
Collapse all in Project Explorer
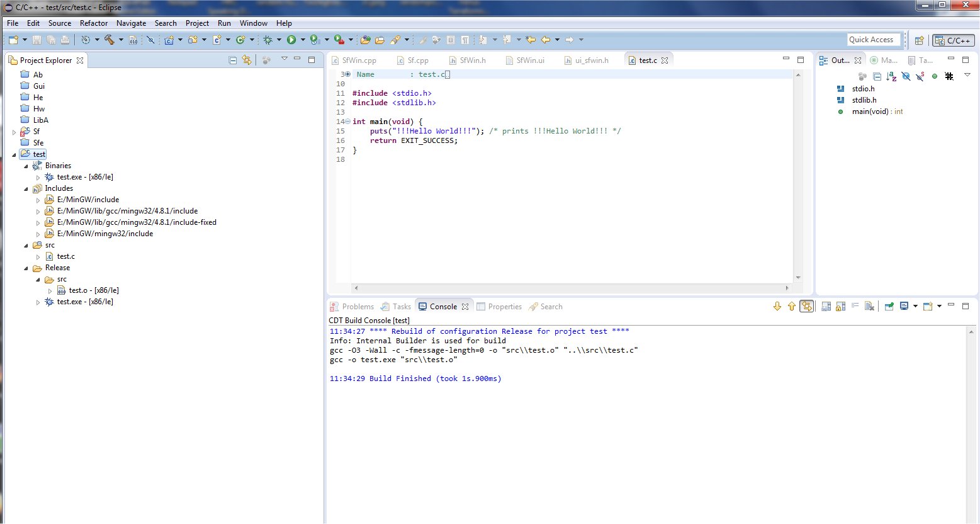(232, 60)
